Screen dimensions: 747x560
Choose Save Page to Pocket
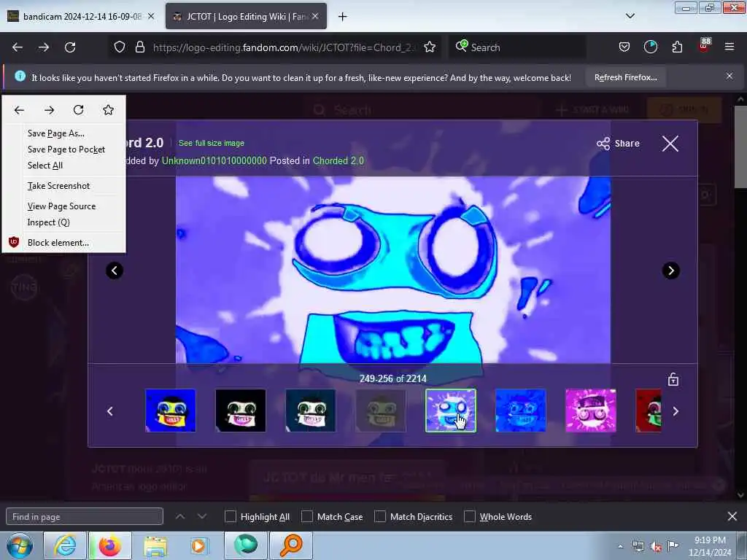click(66, 149)
